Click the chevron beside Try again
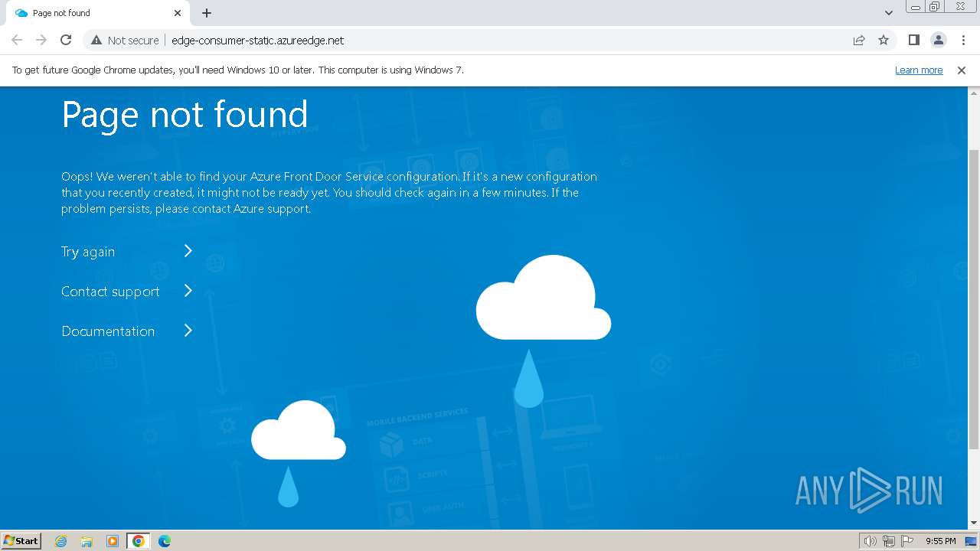This screenshot has width=980, height=551. [x=188, y=251]
